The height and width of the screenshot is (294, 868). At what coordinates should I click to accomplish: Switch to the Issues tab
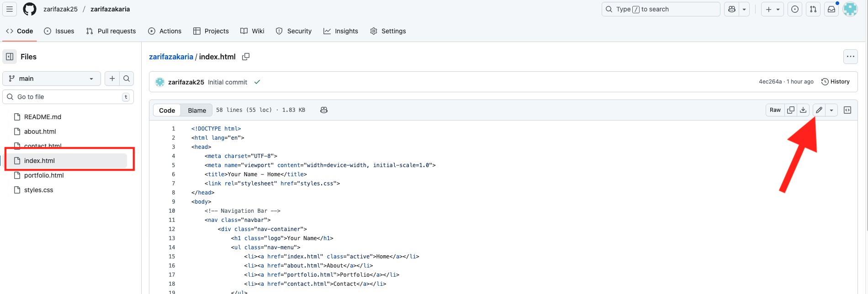(x=59, y=31)
